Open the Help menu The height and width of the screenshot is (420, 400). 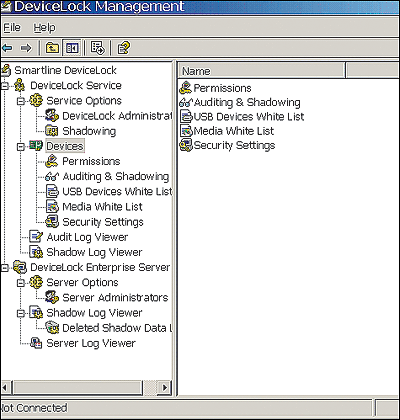click(x=44, y=28)
